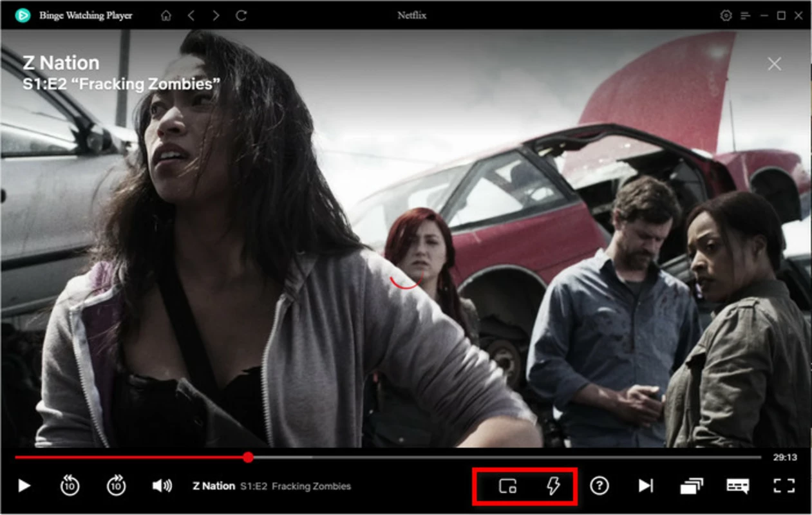The image size is (812, 515).
Task: Close the Binge Watching Player window
Action: click(799, 15)
